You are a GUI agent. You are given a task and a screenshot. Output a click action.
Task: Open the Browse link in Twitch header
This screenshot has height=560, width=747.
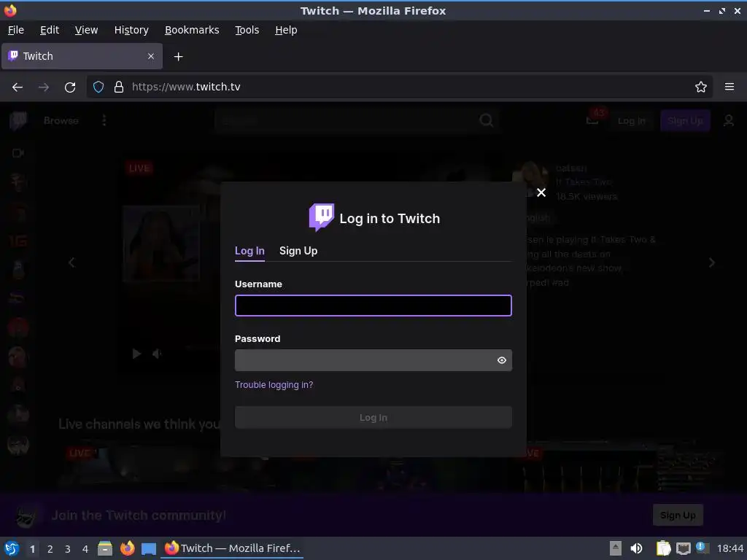61,121
